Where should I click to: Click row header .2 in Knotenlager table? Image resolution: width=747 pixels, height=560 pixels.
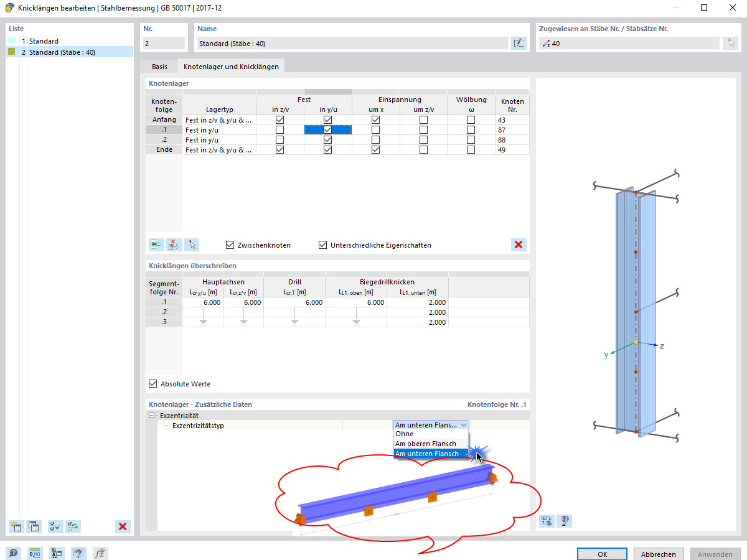pos(164,140)
